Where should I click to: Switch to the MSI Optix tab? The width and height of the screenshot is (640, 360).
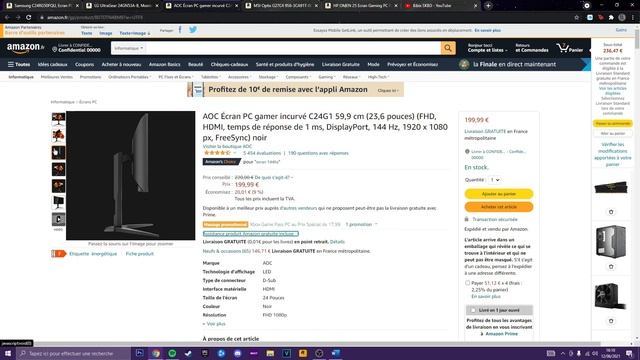coord(282,6)
